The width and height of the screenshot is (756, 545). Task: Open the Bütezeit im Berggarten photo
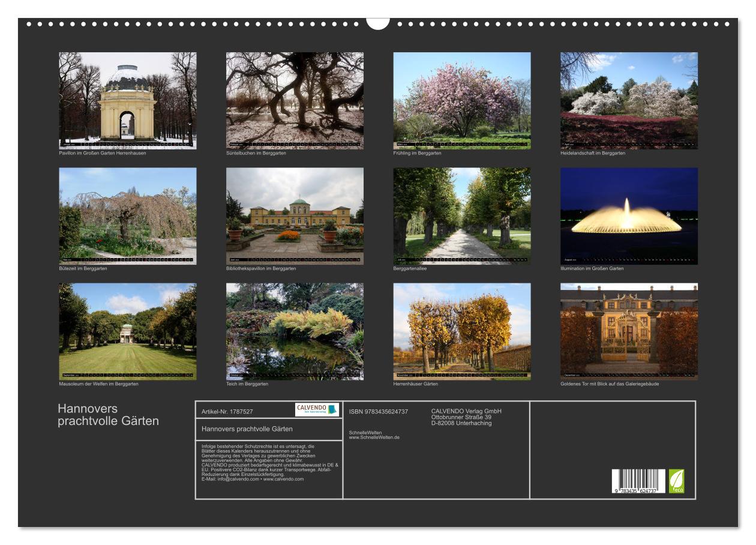(x=128, y=216)
